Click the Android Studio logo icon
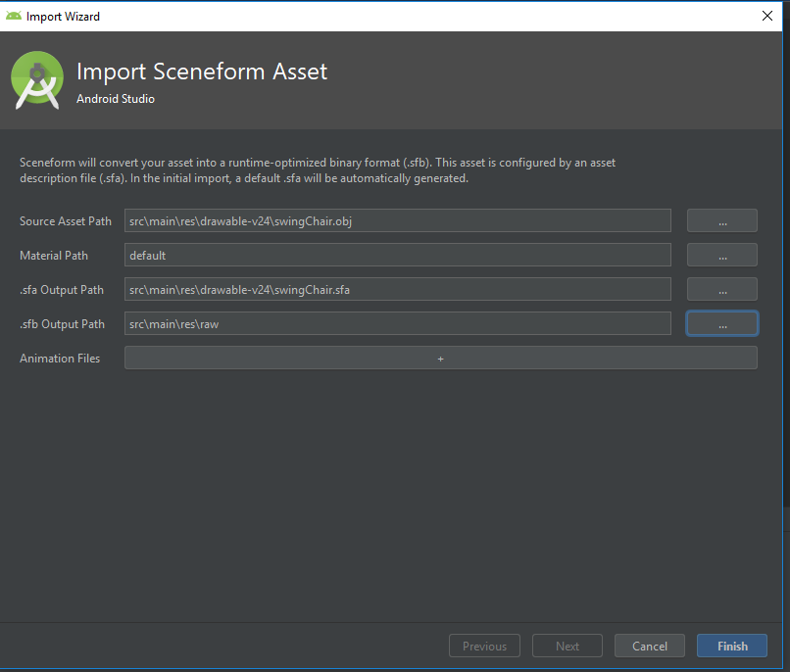 click(37, 79)
